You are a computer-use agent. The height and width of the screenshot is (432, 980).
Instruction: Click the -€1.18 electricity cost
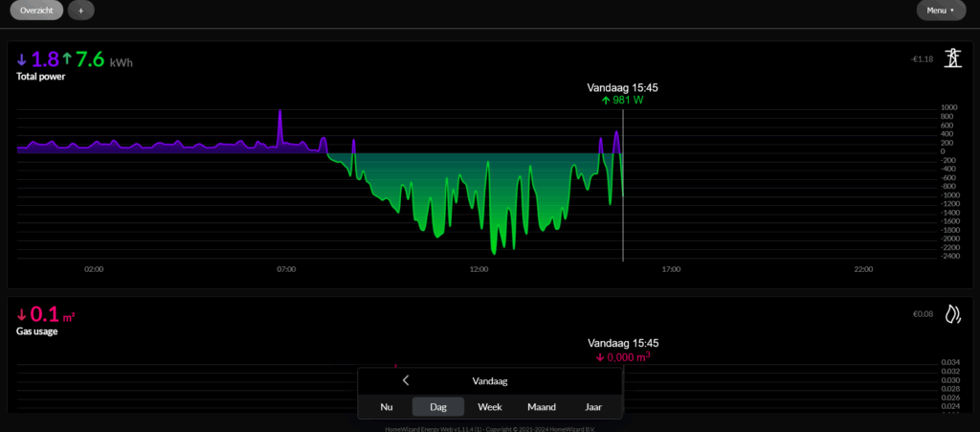[x=922, y=59]
